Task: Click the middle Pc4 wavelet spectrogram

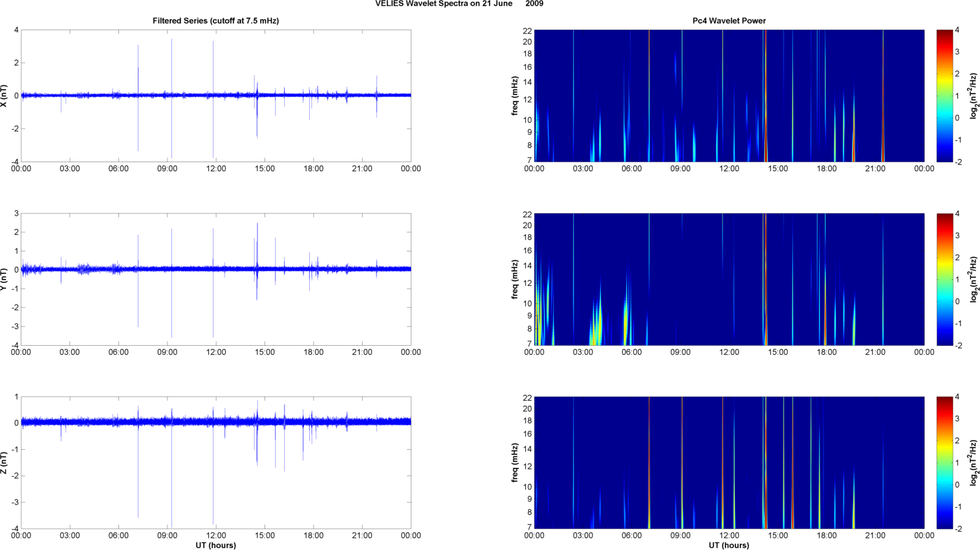Action: pyautogui.click(x=729, y=279)
